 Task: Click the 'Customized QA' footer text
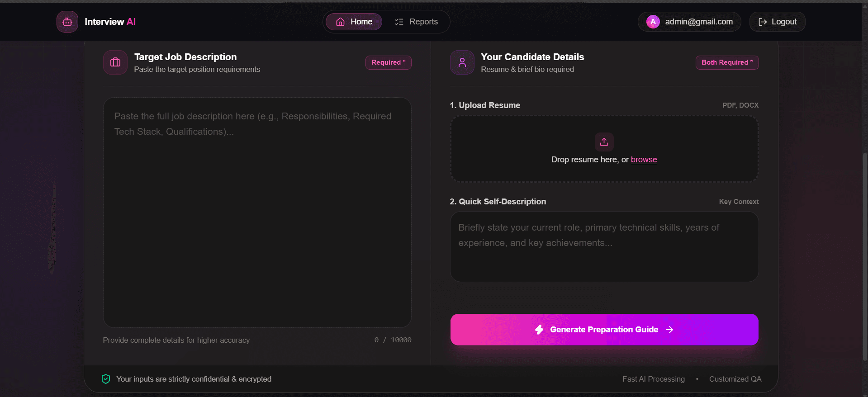[735, 379]
